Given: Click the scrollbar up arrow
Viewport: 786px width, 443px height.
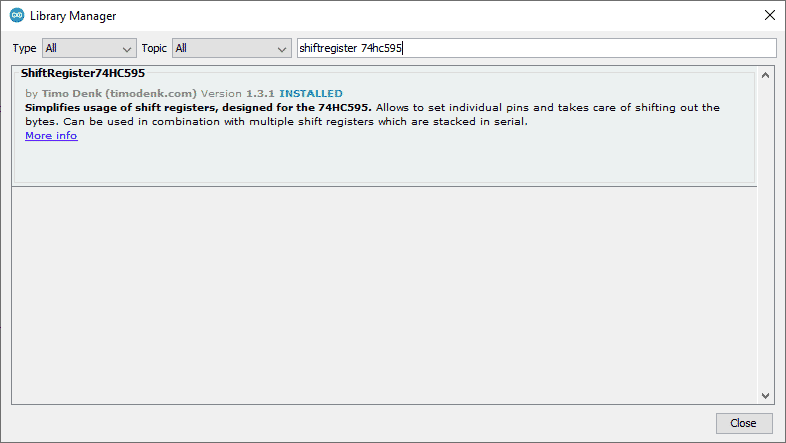Looking at the screenshot, I should coord(765,75).
